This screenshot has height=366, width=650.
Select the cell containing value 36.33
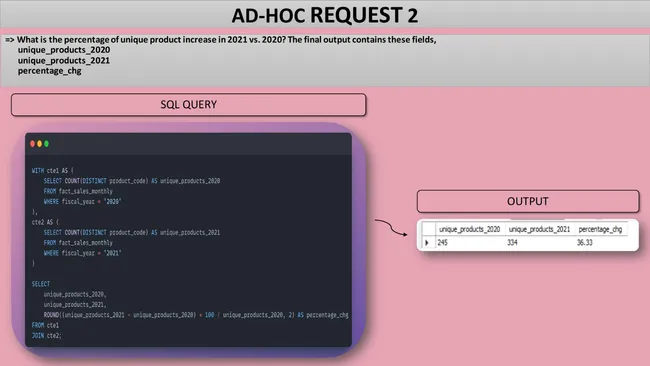pyautogui.click(x=601, y=242)
